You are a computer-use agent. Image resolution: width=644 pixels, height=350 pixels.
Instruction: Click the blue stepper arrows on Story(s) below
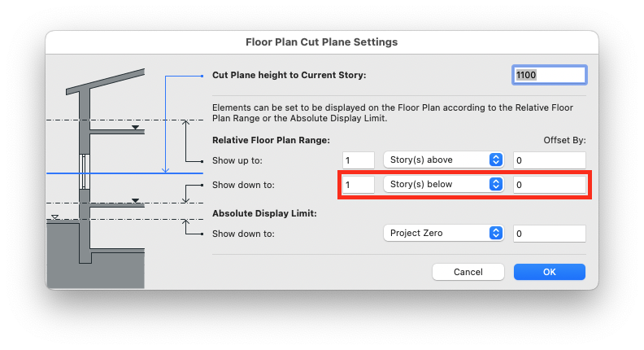(x=496, y=184)
